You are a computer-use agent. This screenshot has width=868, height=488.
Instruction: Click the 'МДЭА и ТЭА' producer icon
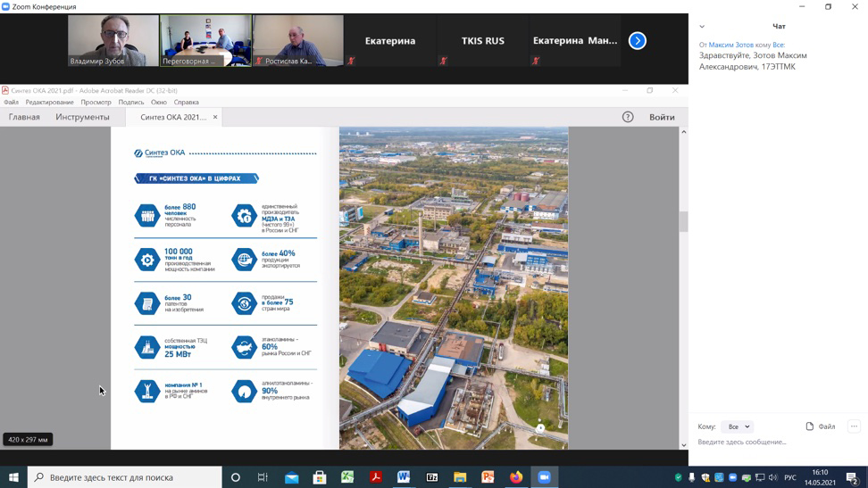[244, 215]
